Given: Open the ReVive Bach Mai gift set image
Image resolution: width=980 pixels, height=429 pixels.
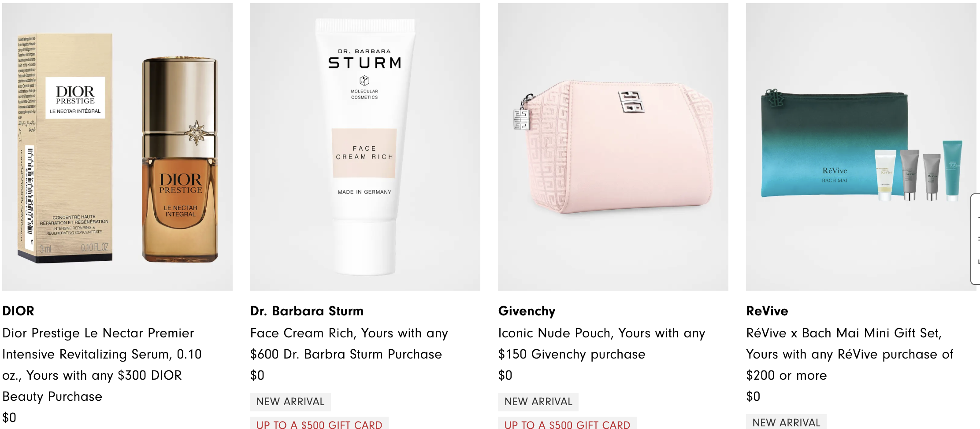Looking at the screenshot, I should click(x=861, y=147).
